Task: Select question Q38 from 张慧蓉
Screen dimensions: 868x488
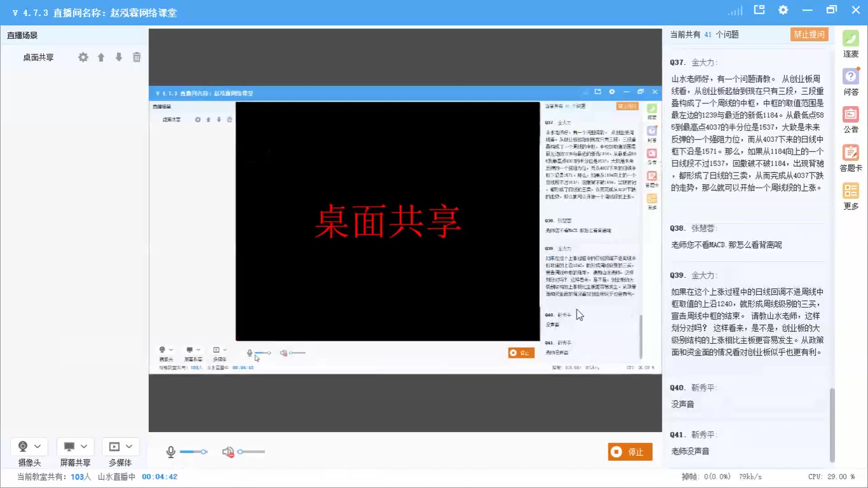Action: 748,237
